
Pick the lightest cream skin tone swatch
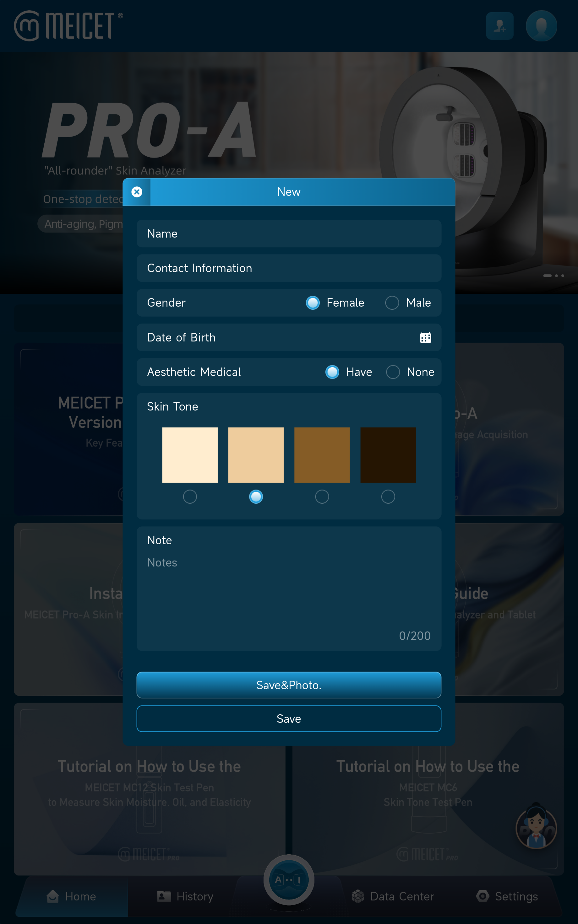(190, 455)
